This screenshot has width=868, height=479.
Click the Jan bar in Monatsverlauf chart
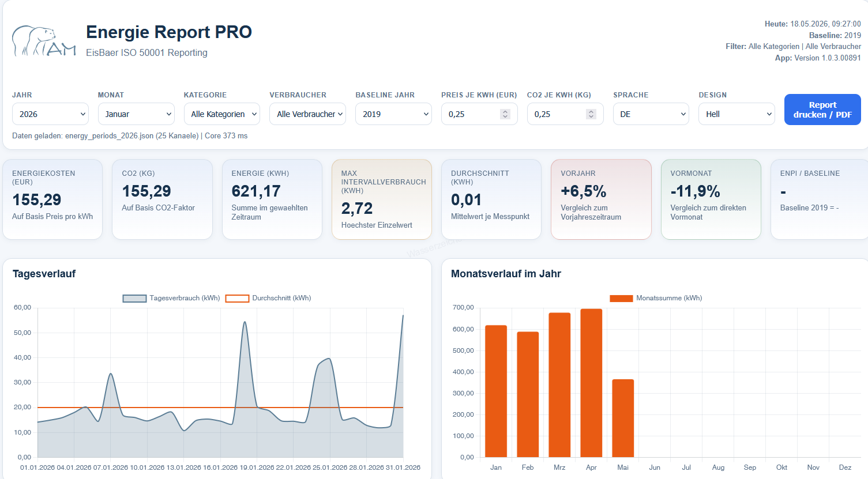[x=496, y=391]
